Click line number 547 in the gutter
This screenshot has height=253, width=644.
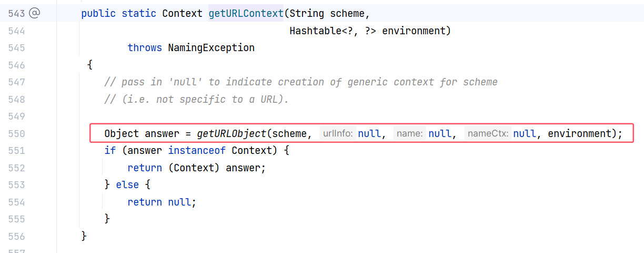[x=16, y=82]
